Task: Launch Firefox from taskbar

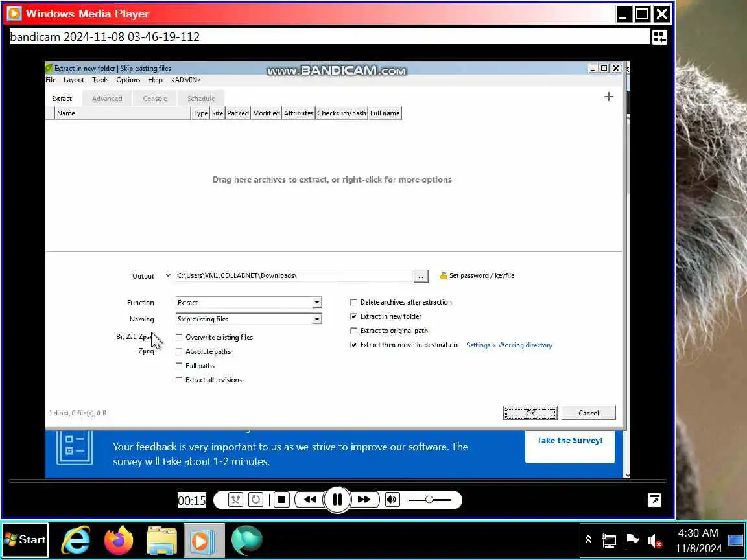Action: [119, 540]
